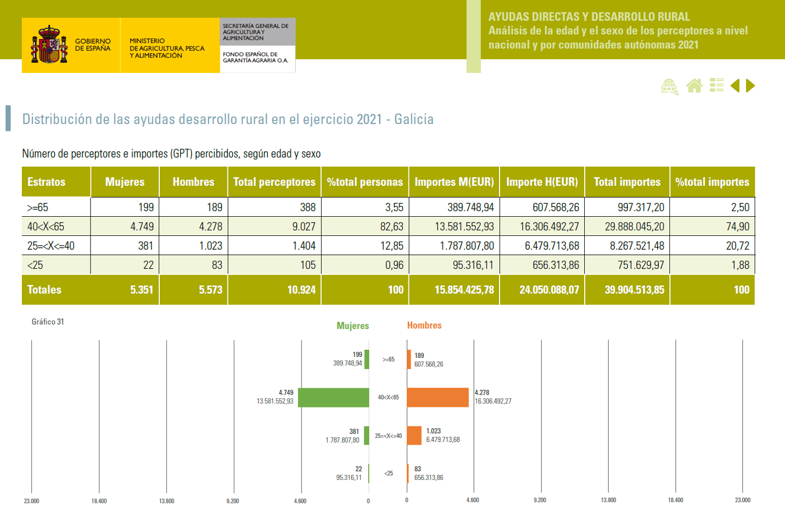
Task: Select the %total personas column header
Action: [x=365, y=182]
